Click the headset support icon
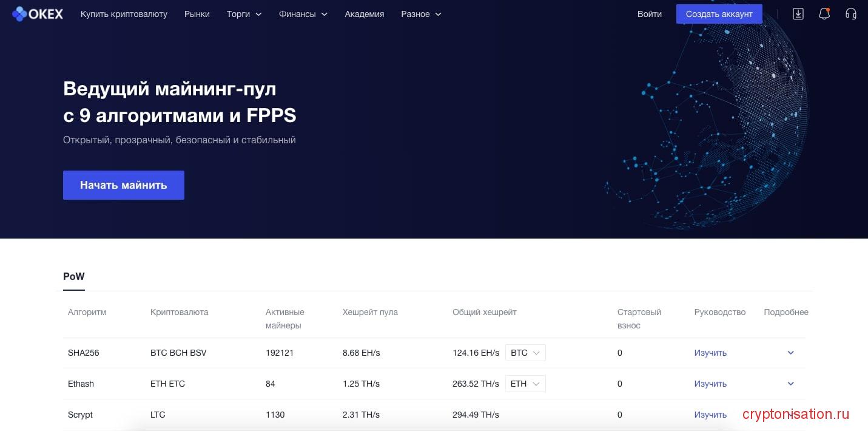Image resolution: width=868 pixels, height=431 pixels. coord(850,14)
